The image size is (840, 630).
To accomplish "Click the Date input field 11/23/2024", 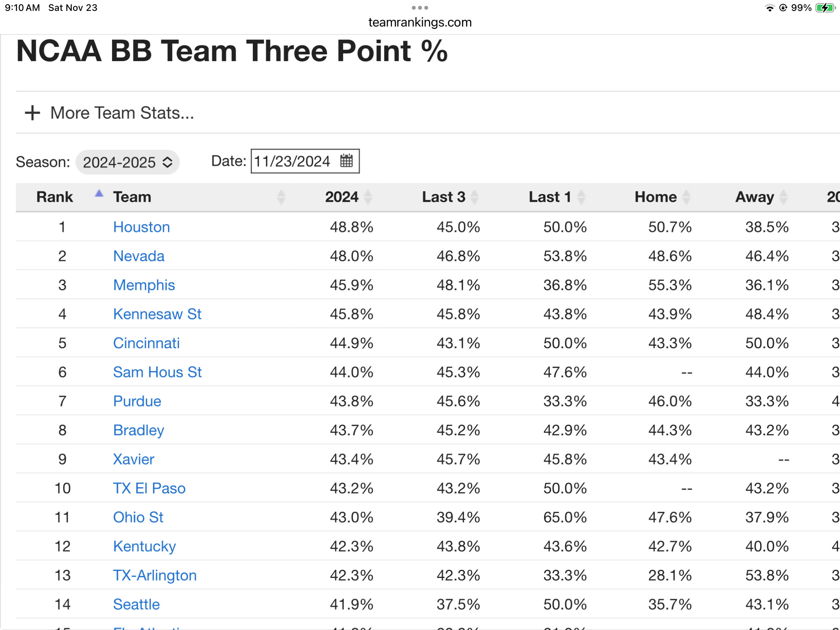I will (x=305, y=161).
